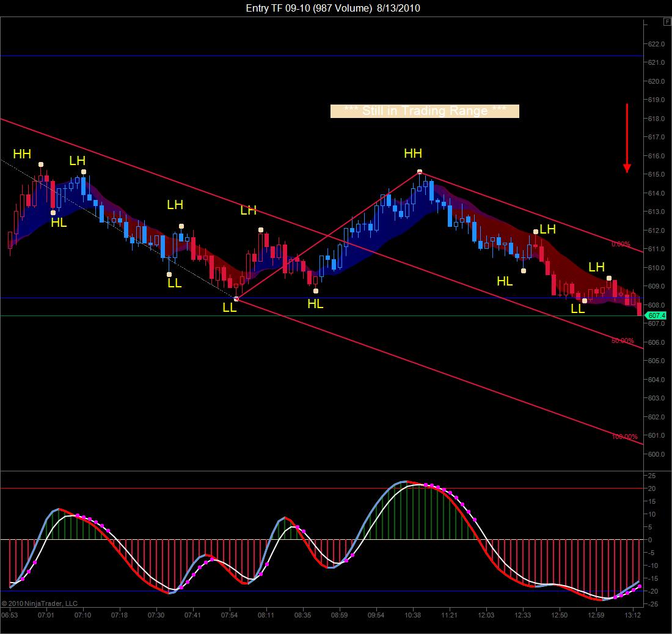Click the 604.0 price axis label
672x634 pixels.
pyautogui.click(x=656, y=380)
